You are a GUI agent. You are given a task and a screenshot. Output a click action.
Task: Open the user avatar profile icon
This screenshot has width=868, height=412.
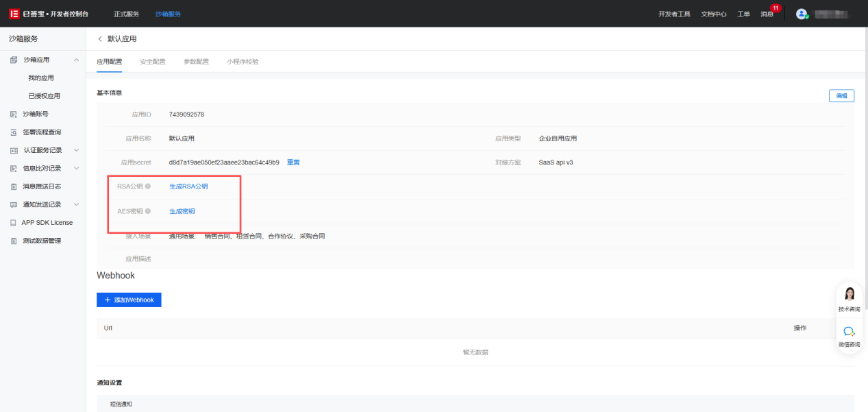click(802, 14)
